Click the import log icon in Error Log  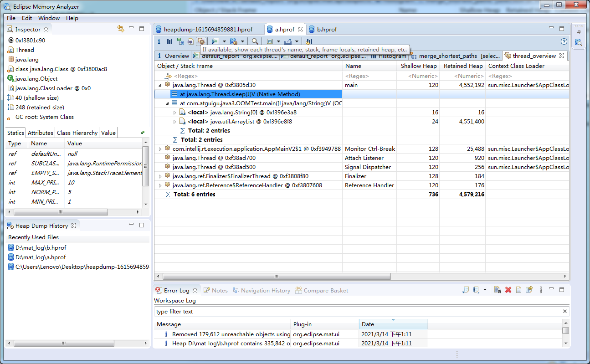tap(476, 290)
